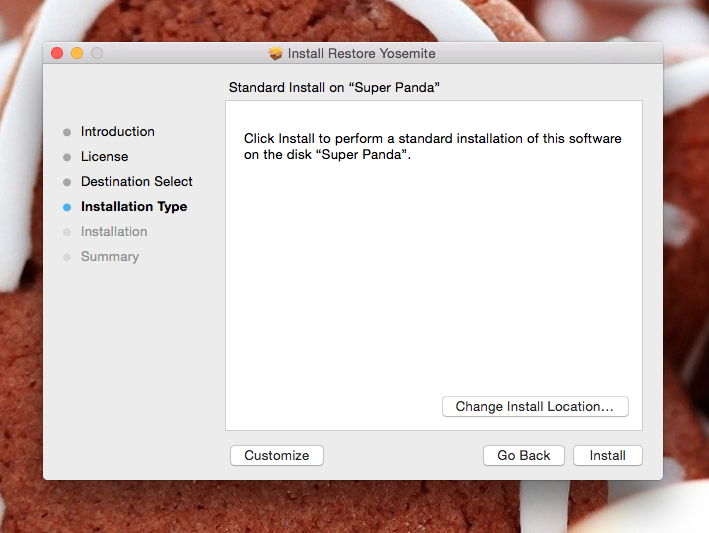The height and width of the screenshot is (533, 709).
Task: Select the License step in sidebar
Action: 104,156
